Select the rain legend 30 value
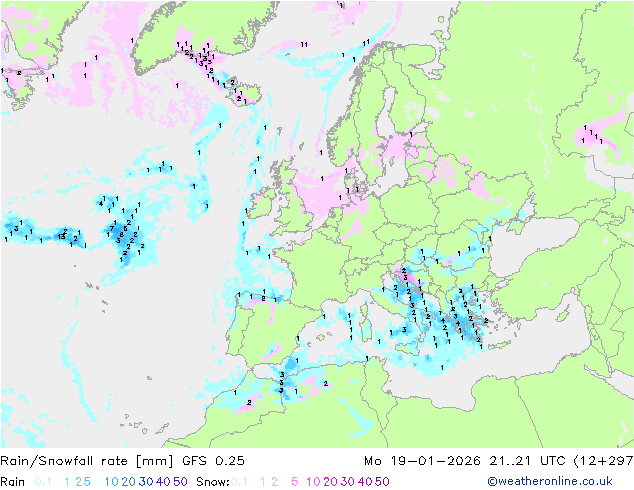The image size is (634, 490). coord(146,482)
